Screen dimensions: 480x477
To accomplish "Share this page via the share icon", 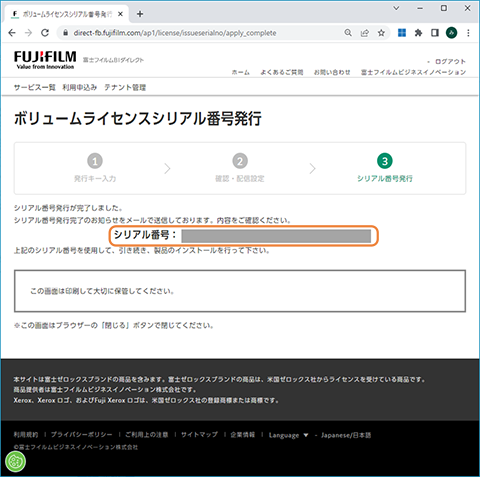I will 365,33.
